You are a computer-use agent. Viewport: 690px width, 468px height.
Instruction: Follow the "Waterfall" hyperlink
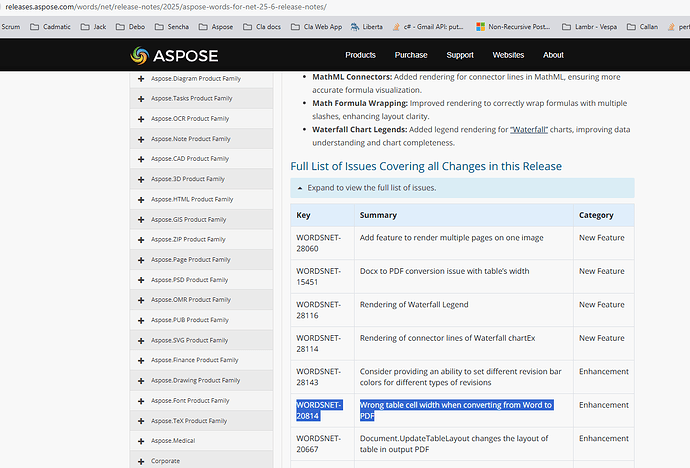tap(529, 130)
